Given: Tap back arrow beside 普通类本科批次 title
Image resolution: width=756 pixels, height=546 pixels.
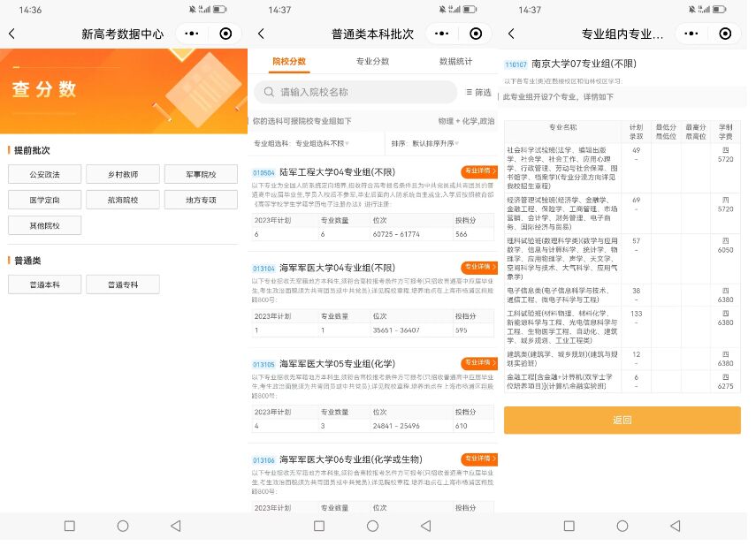Looking at the screenshot, I should click(261, 34).
